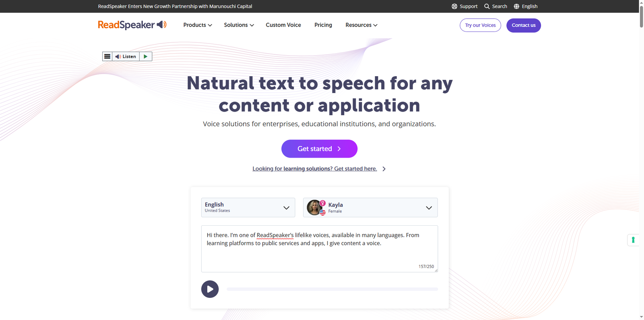This screenshot has width=644, height=320.
Task: Click the globe language icon
Action: [516, 6]
